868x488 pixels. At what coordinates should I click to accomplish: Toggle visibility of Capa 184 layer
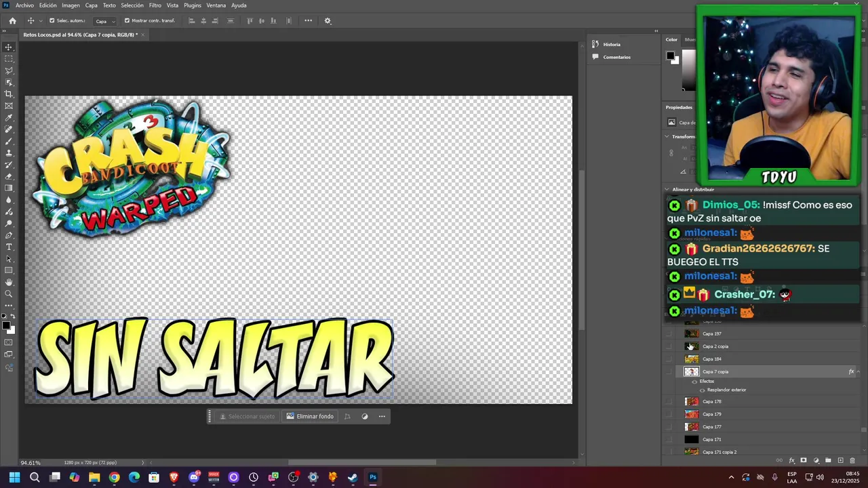669,359
